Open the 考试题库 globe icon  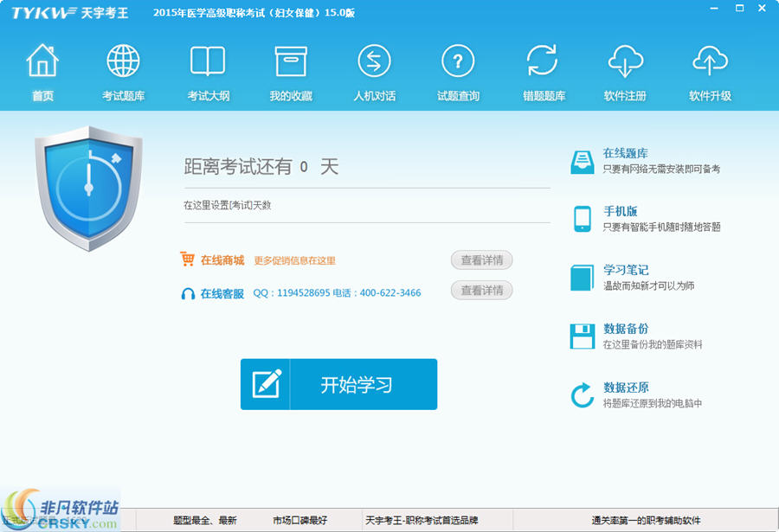click(x=123, y=61)
